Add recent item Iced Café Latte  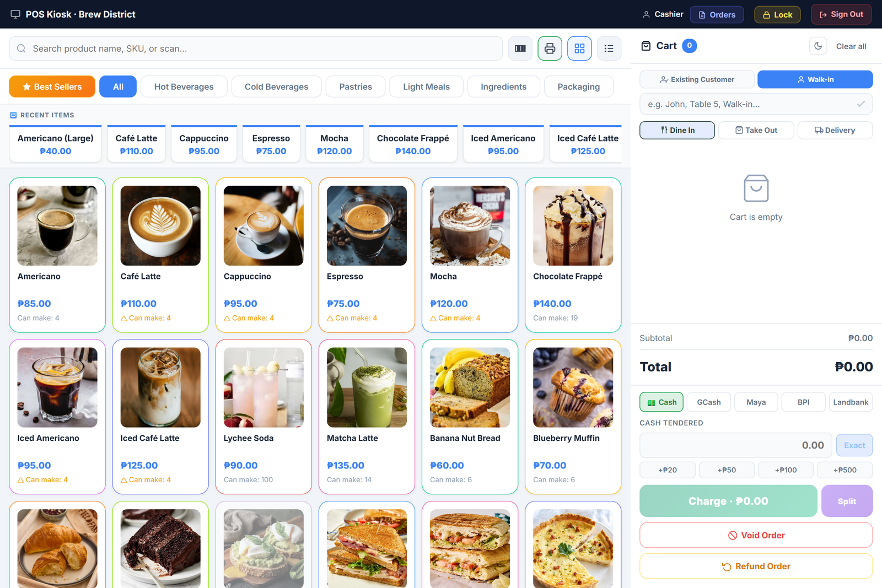point(586,144)
